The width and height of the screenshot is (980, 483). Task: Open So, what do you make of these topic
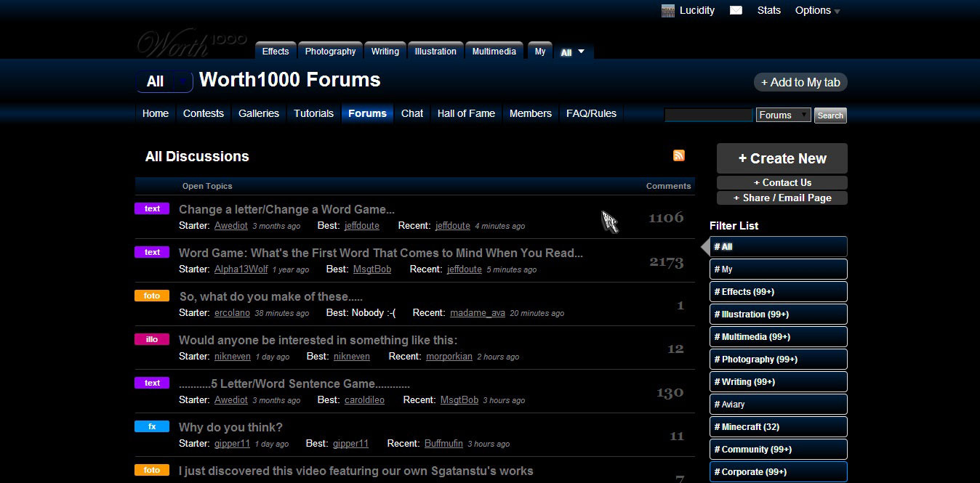(271, 297)
